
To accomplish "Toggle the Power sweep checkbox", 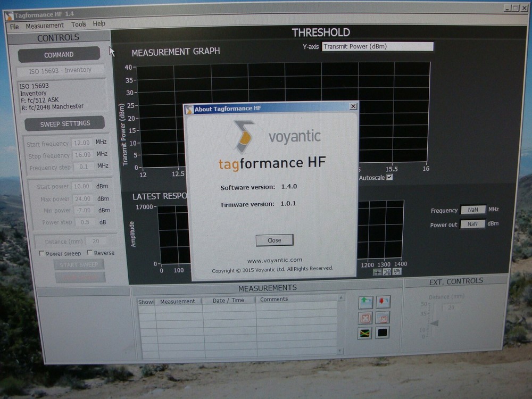I will pos(41,253).
